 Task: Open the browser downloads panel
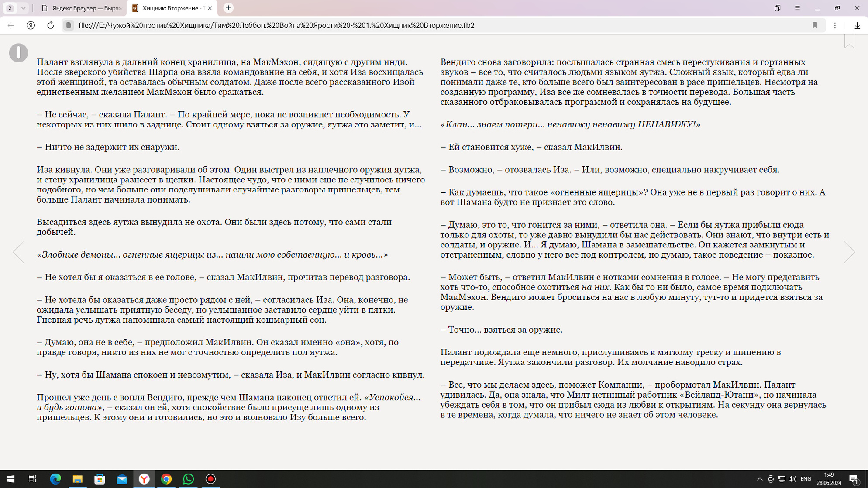pyautogui.click(x=857, y=25)
